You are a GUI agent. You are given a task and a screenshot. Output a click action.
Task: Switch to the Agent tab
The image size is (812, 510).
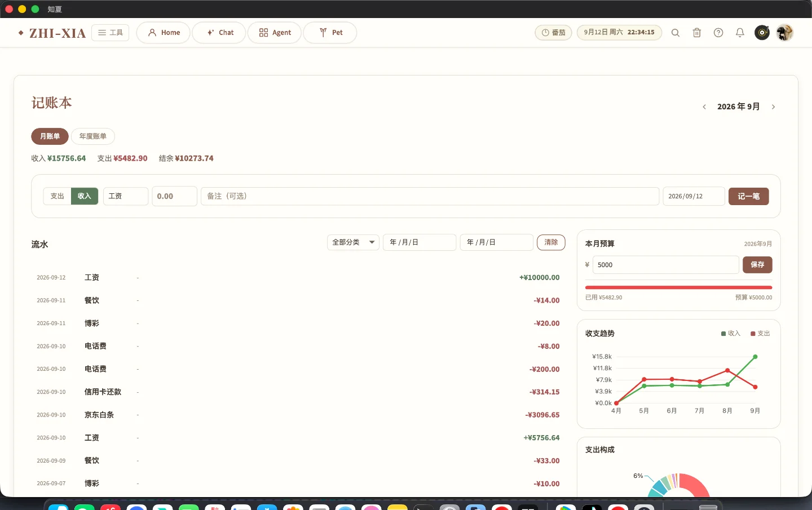coord(275,33)
